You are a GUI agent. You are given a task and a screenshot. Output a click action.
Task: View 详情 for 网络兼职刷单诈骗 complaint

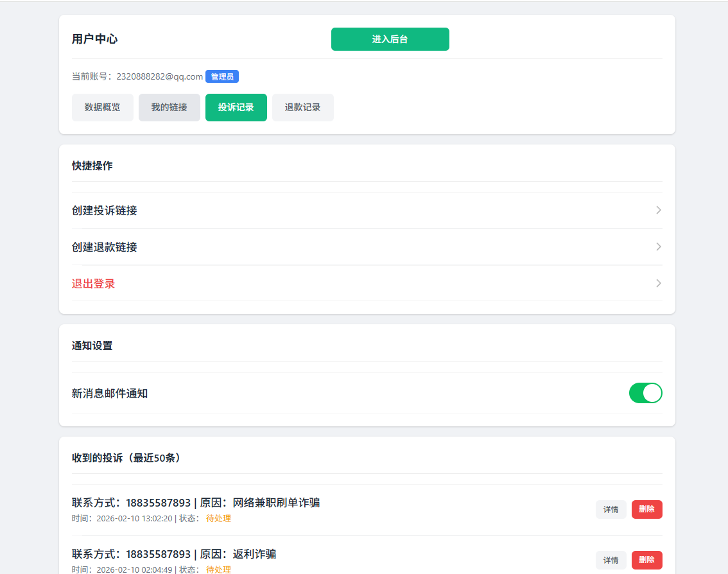(x=611, y=509)
